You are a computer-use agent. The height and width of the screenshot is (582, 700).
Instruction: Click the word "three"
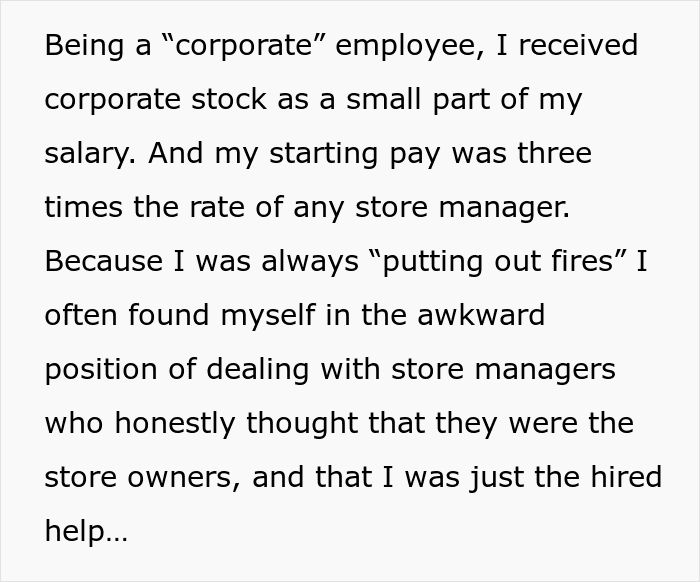click(546, 154)
